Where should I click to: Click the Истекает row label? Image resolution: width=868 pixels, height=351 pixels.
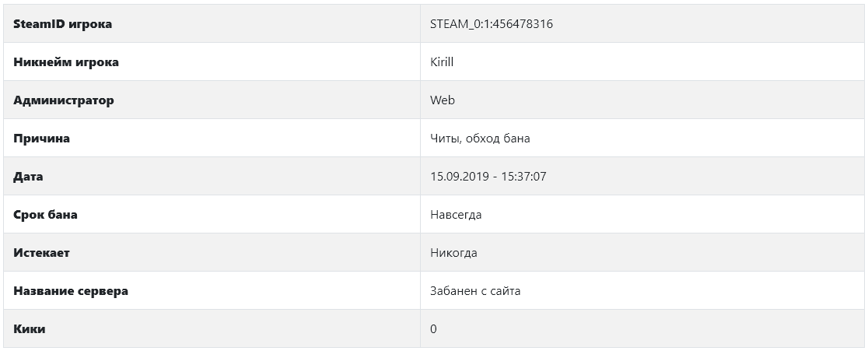41,253
